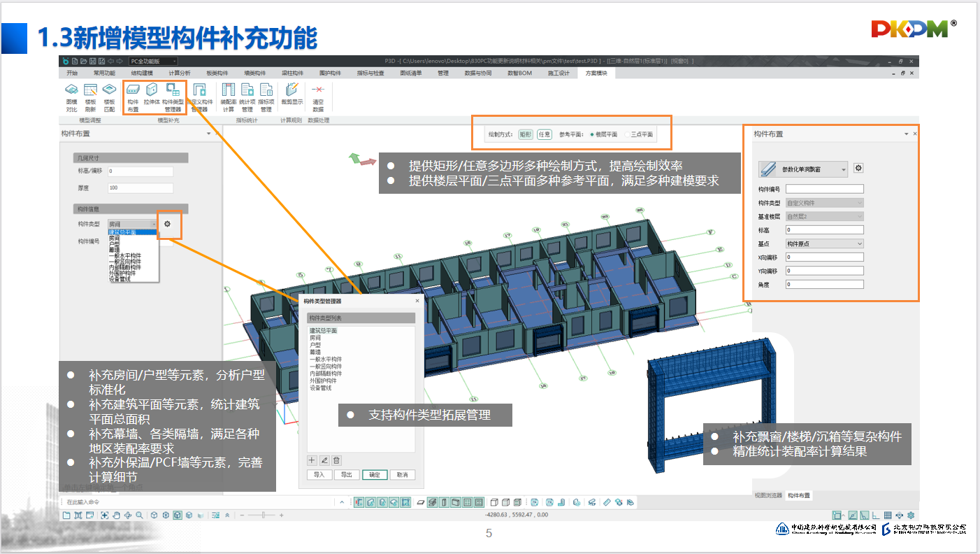Click 导入 in the 构件类型管理器 dialog

[319, 475]
